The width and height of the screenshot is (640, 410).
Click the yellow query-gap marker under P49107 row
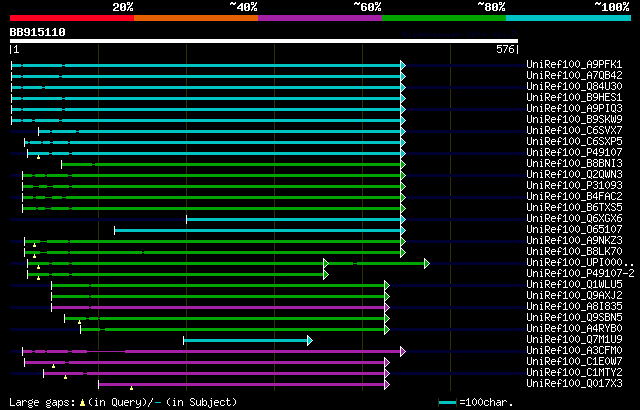pyautogui.click(x=38, y=157)
